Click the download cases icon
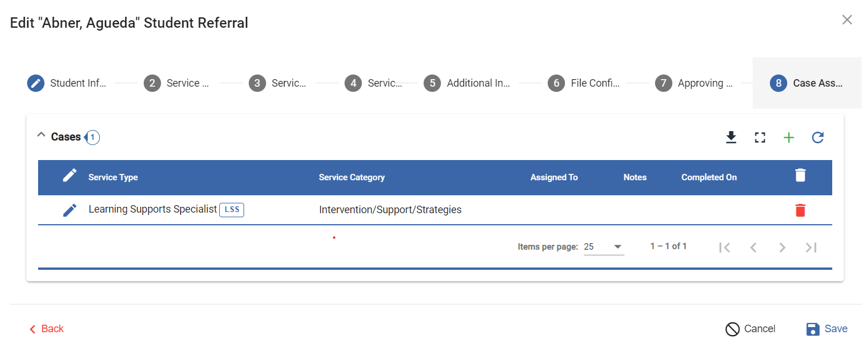This screenshot has height=353, width=868. (731, 138)
